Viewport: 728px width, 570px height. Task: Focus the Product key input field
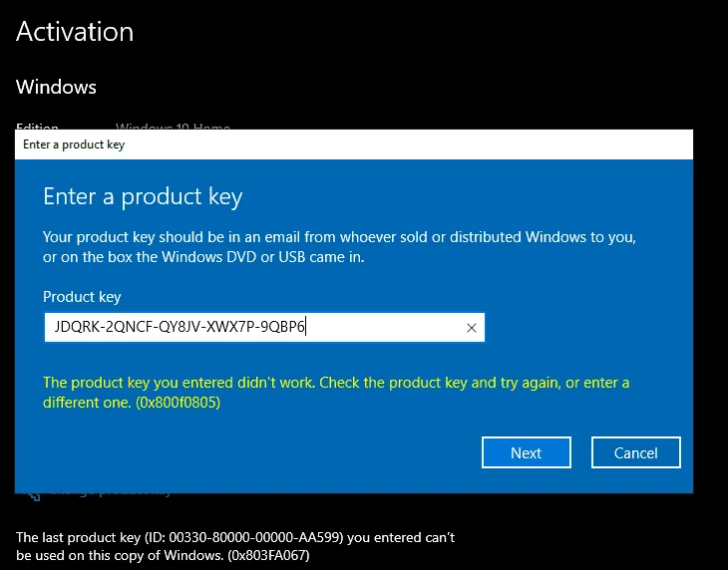click(264, 328)
